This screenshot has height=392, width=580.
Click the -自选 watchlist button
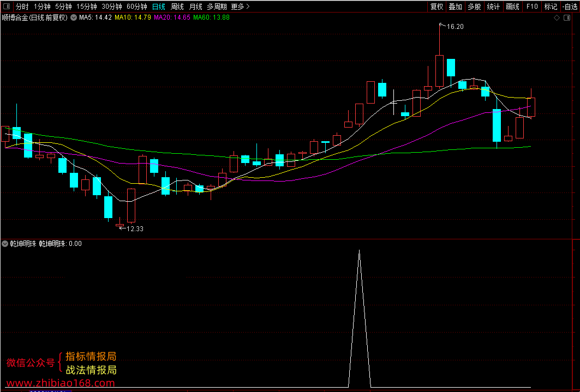[570, 7]
